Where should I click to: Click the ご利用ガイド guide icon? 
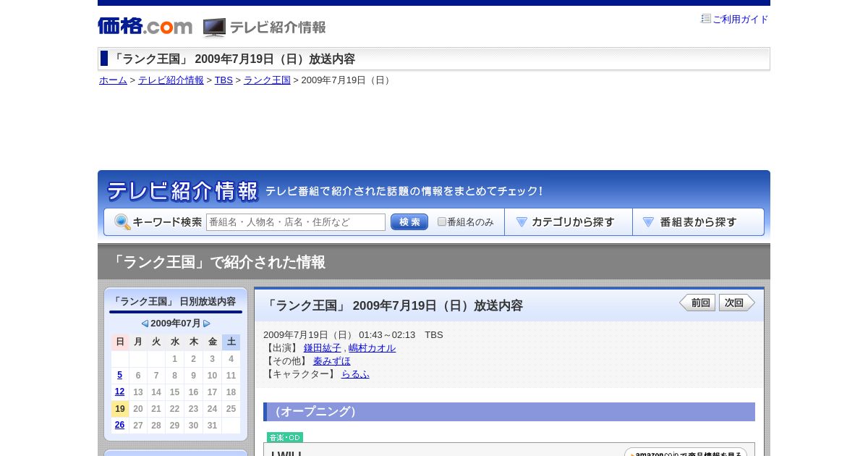[706, 19]
